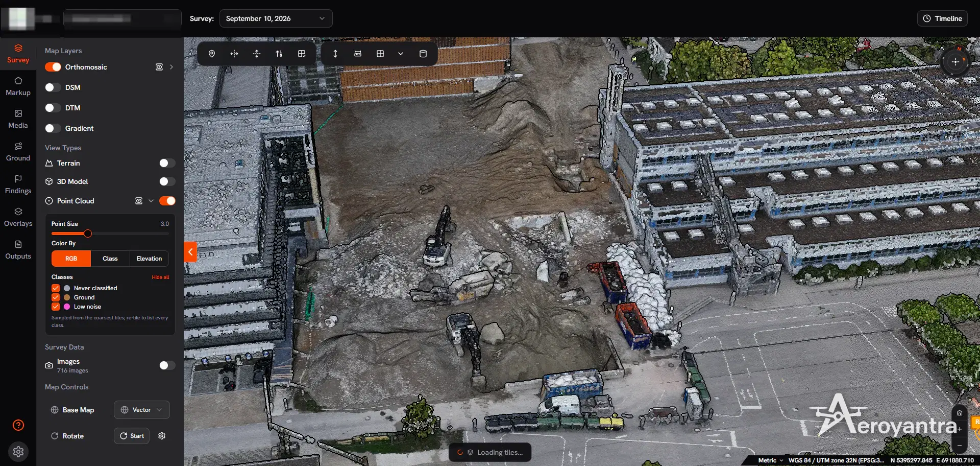Turn on the 3D Model view toggle
Screen dimensions: 980x466
click(x=167, y=181)
